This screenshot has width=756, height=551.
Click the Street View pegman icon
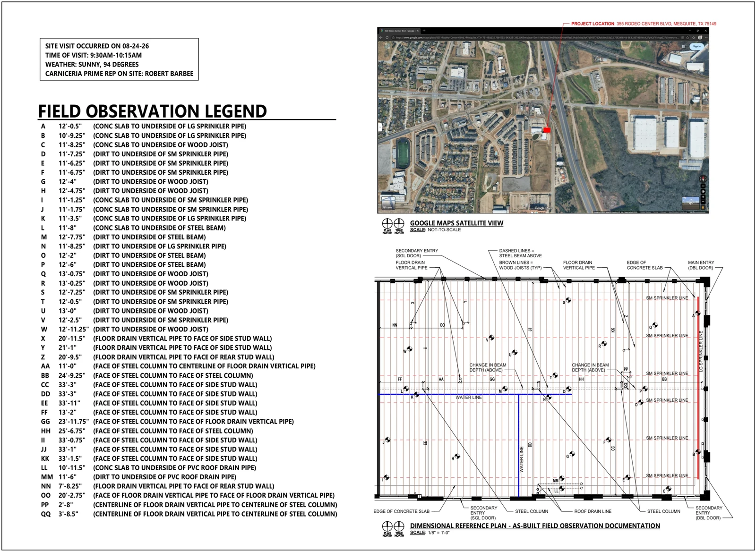tap(703, 207)
